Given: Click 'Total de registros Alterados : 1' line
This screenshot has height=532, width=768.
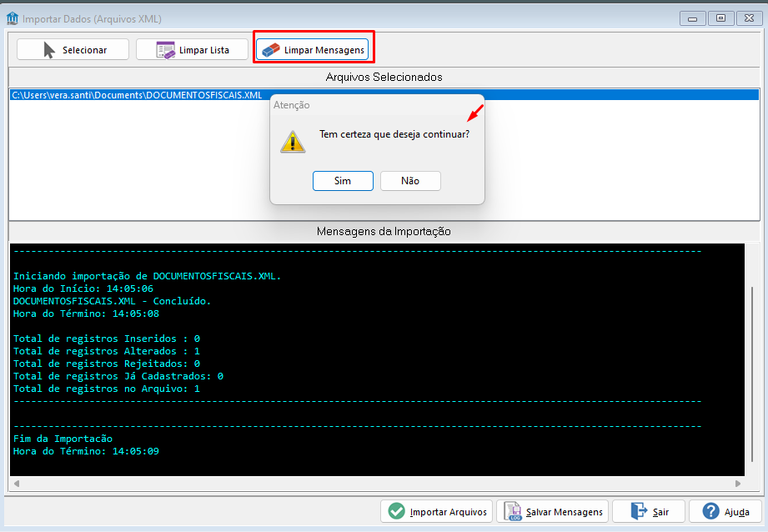Looking at the screenshot, I should [106, 351].
